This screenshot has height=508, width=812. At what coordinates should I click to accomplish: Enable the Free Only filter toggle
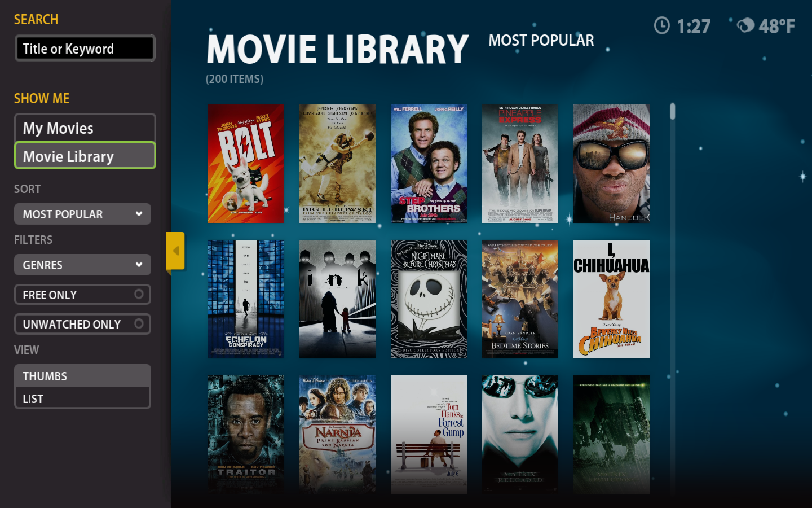pos(82,295)
